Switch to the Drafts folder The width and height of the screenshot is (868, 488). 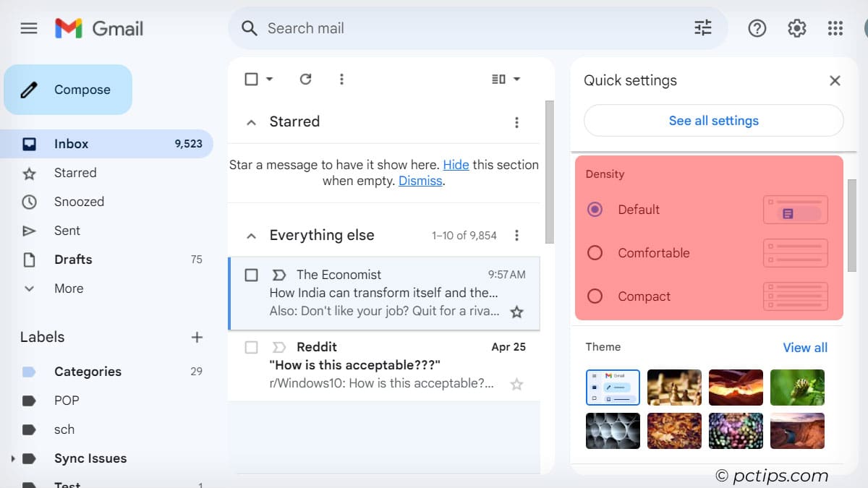pyautogui.click(x=72, y=260)
